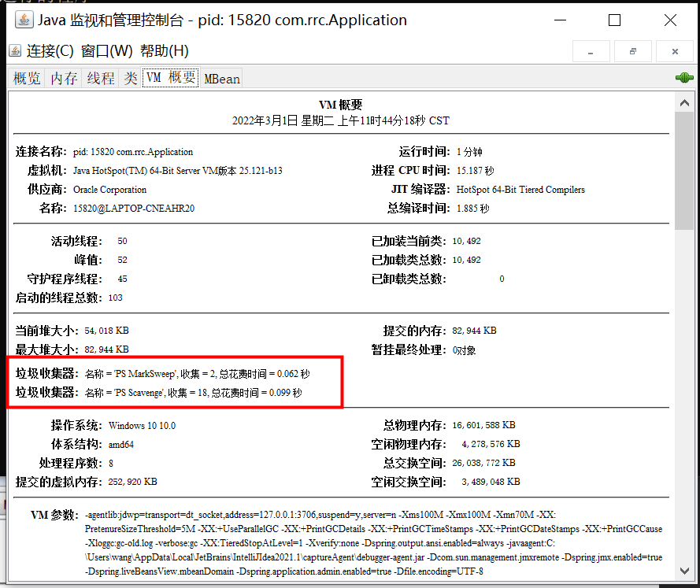This screenshot has width=700, height=588.
Task: Click the uptime value '1 分钟'
Action: [469, 152]
